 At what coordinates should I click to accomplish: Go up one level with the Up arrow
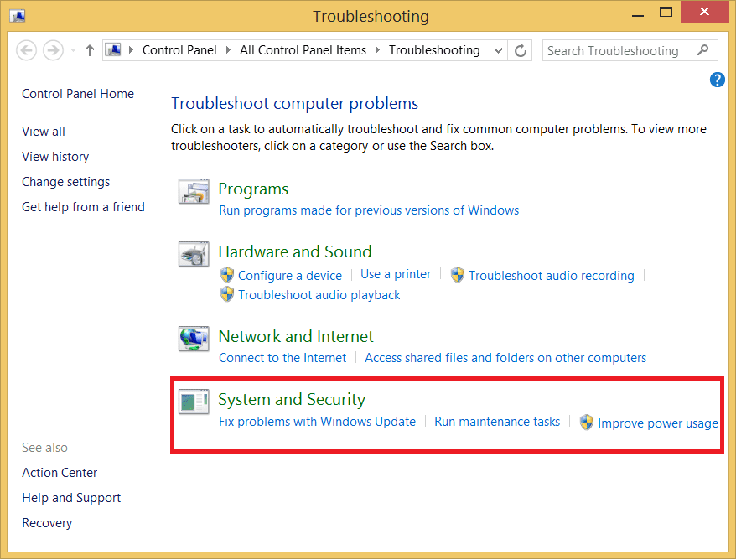click(90, 50)
